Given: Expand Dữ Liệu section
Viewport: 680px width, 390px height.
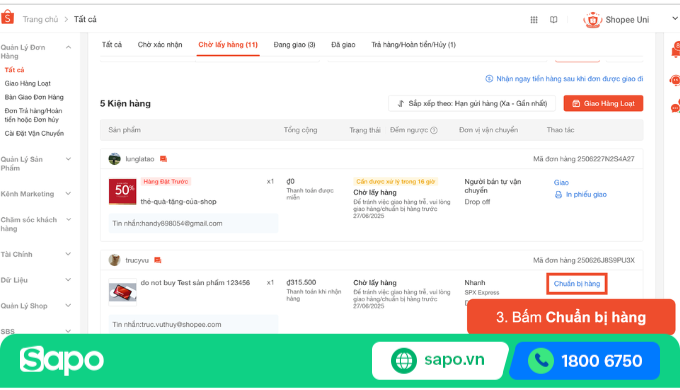Looking at the screenshot, I should [x=68, y=280].
